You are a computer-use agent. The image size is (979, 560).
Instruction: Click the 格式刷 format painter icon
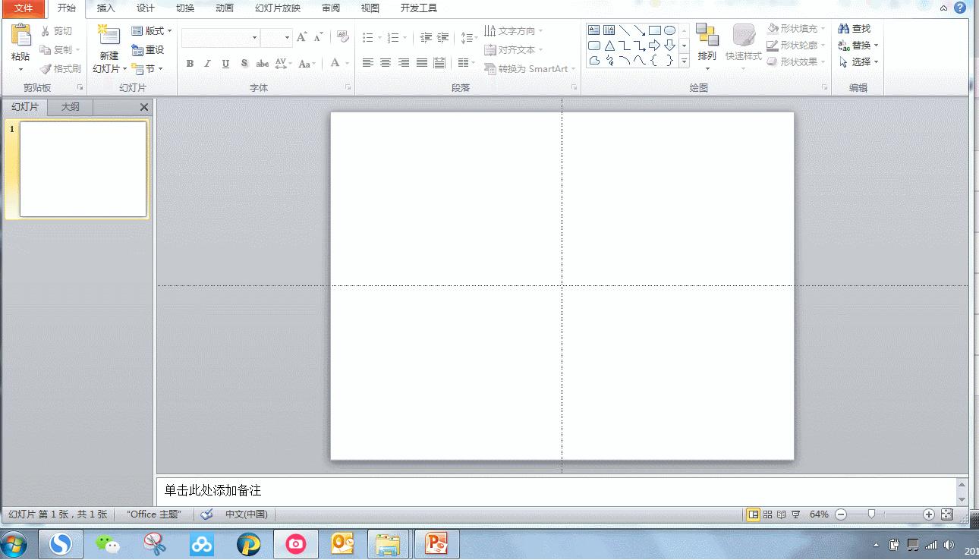[x=60, y=68]
